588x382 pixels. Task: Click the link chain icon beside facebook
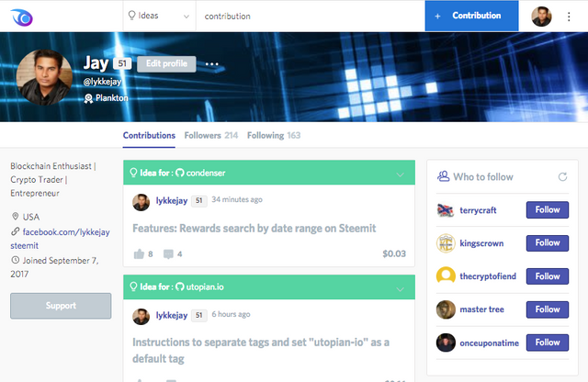click(x=16, y=231)
